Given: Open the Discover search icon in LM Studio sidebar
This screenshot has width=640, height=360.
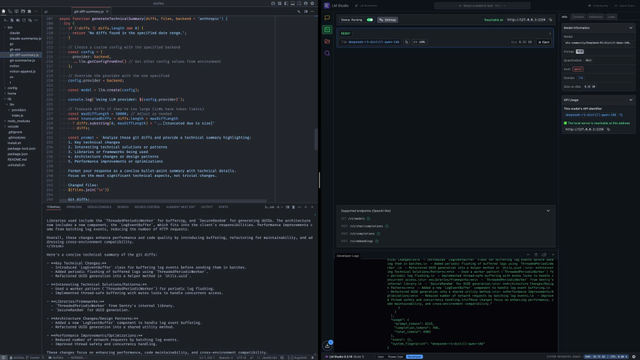Looking at the screenshot, I should pos(327,53).
